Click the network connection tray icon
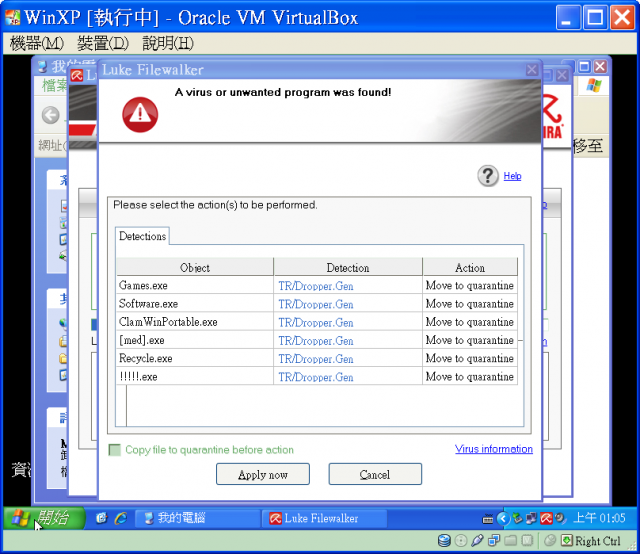The image size is (640, 554). pyautogui.click(x=531, y=518)
